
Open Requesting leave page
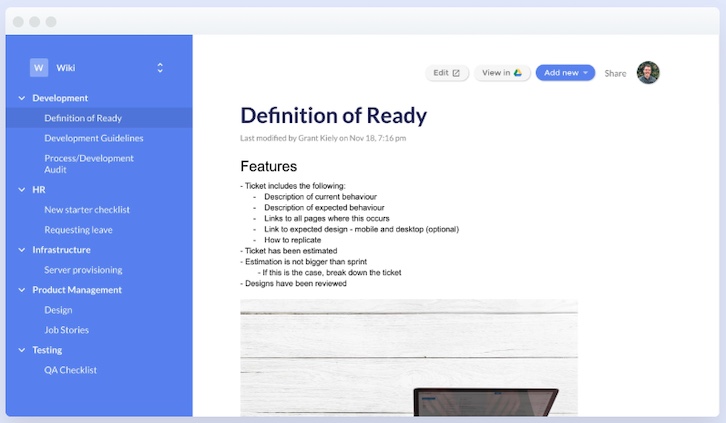(x=78, y=230)
